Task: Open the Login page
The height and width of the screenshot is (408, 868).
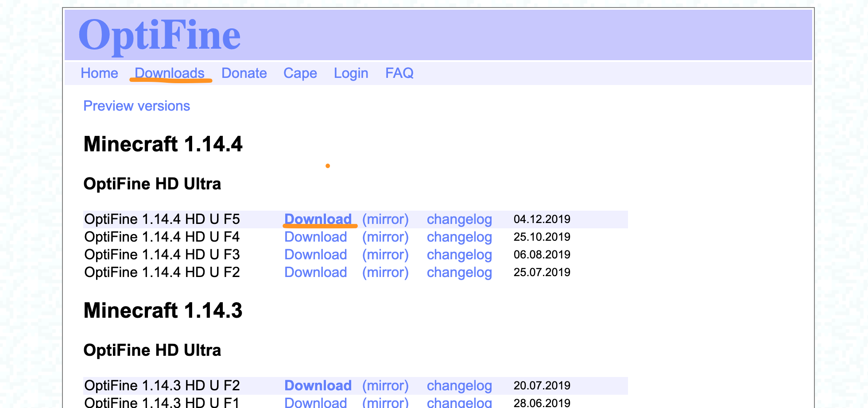Action: pyautogui.click(x=351, y=73)
